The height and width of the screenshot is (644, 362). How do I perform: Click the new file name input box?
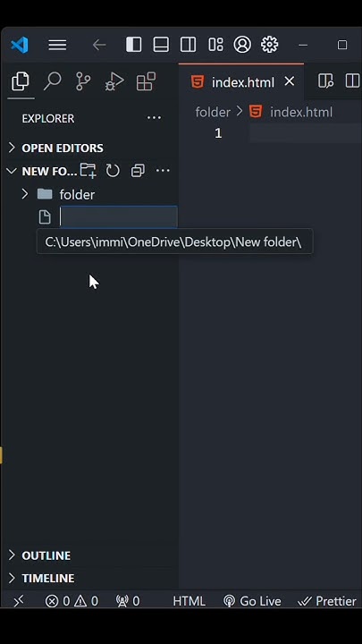click(118, 216)
